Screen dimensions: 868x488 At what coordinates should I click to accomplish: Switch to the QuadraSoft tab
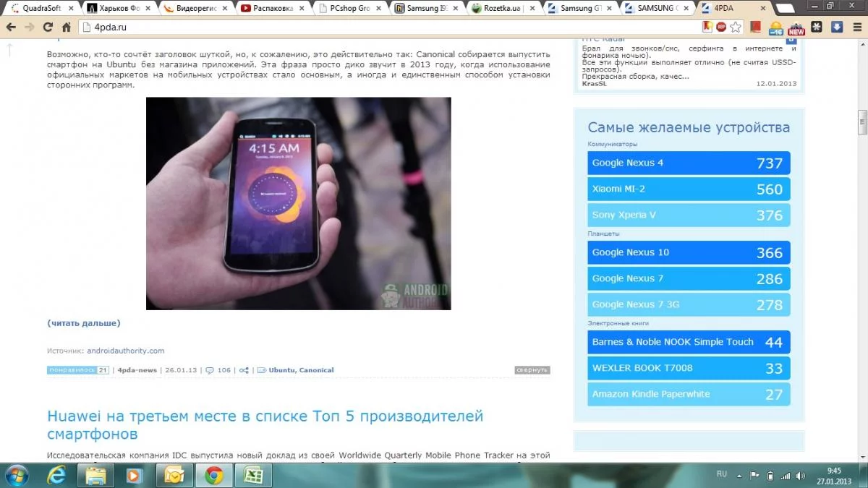tap(41, 9)
